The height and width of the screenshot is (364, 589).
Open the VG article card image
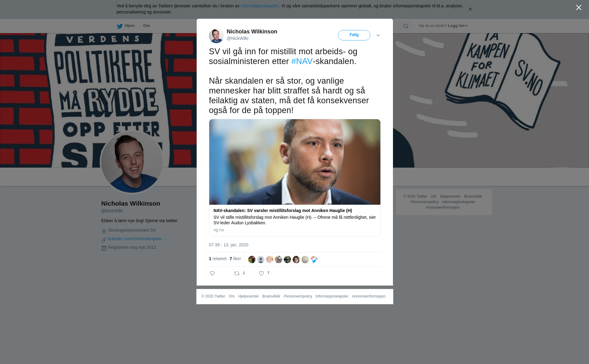point(295,162)
